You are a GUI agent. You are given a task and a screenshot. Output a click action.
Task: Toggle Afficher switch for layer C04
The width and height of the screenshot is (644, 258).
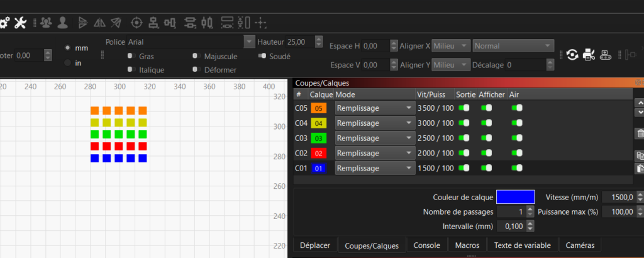coord(486,123)
